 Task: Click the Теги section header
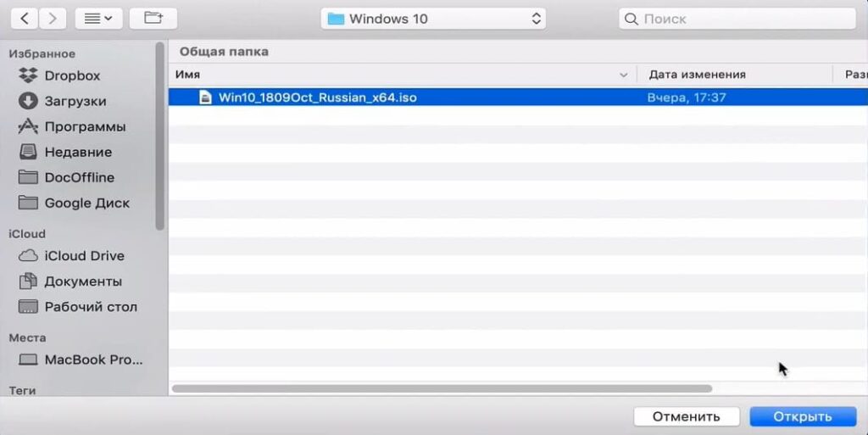22,390
